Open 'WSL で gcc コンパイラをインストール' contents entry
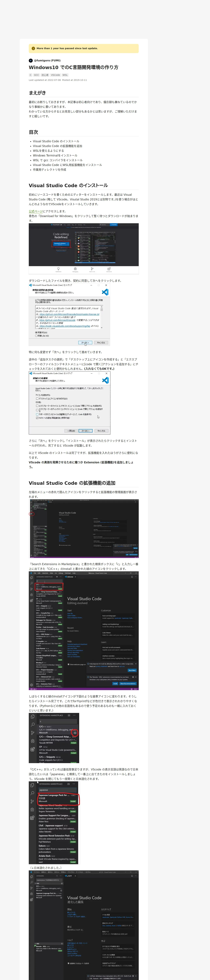Viewport: 210px width, 980px height. click(58, 160)
